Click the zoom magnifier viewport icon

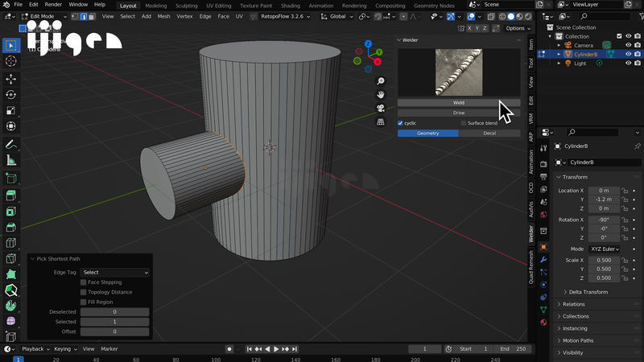380,79
